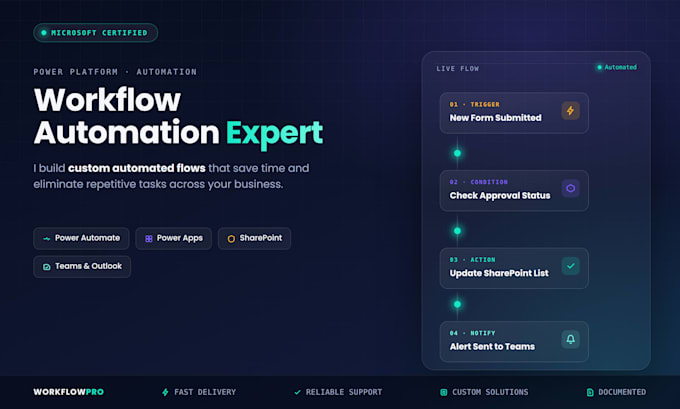
Task: Click the 'POWER PLATFORM · AUTOMATION' subtitle
Action: point(115,72)
